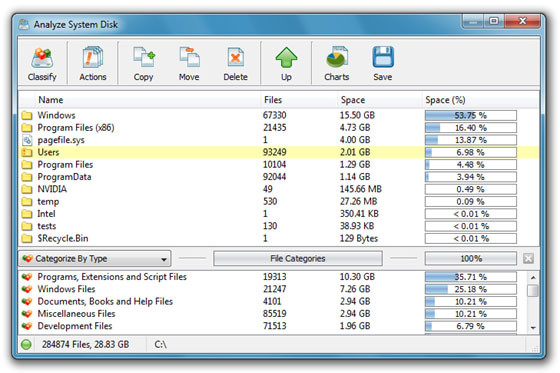Click the 53.75 % space bar for Windows

471,115
